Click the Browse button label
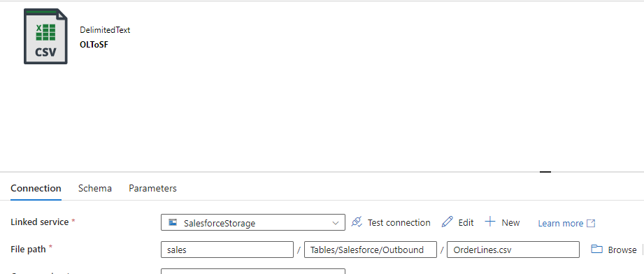The width and height of the screenshot is (644, 274). (x=622, y=250)
